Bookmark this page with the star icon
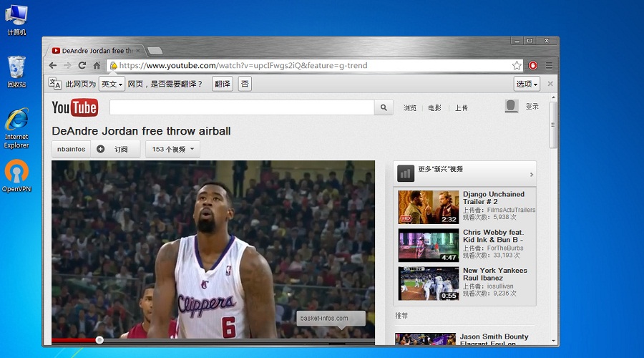This screenshot has width=644, height=358. pyautogui.click(x=517, y=65)
